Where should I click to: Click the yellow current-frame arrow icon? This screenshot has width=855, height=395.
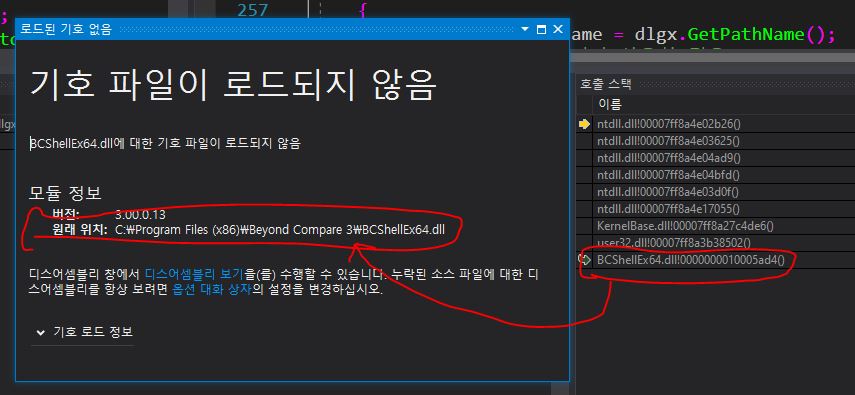click(x=584, y=124)
